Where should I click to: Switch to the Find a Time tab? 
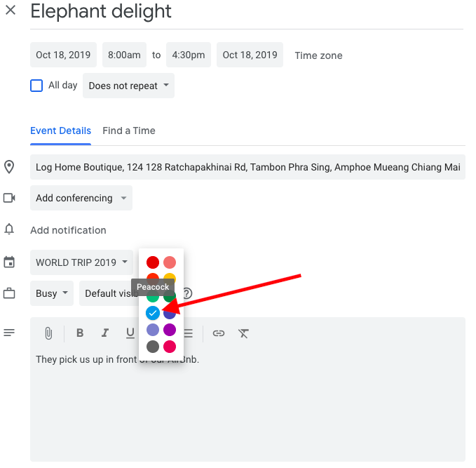click(129, 131)
